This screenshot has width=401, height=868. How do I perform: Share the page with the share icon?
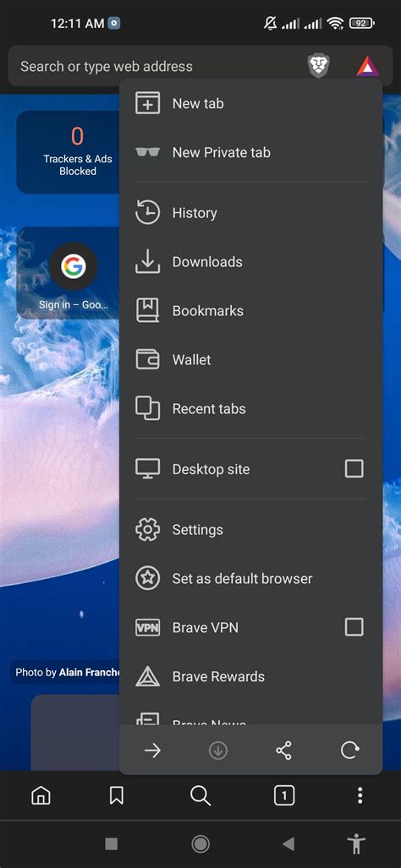tap(283, 751)
